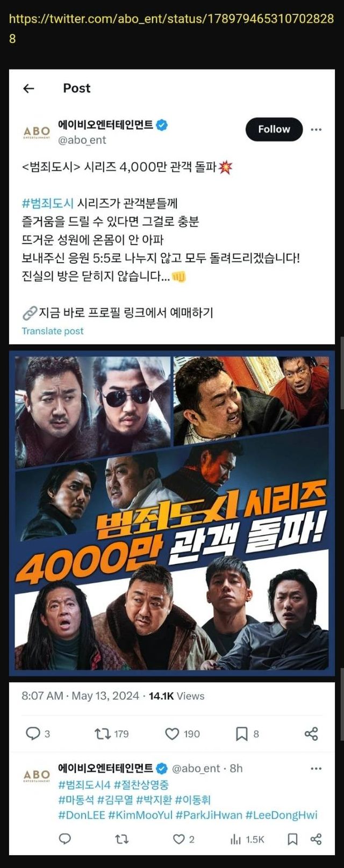
Task: Open the #DonLEE hashtag
Action: pyautogui.click(x=82, y=815)
